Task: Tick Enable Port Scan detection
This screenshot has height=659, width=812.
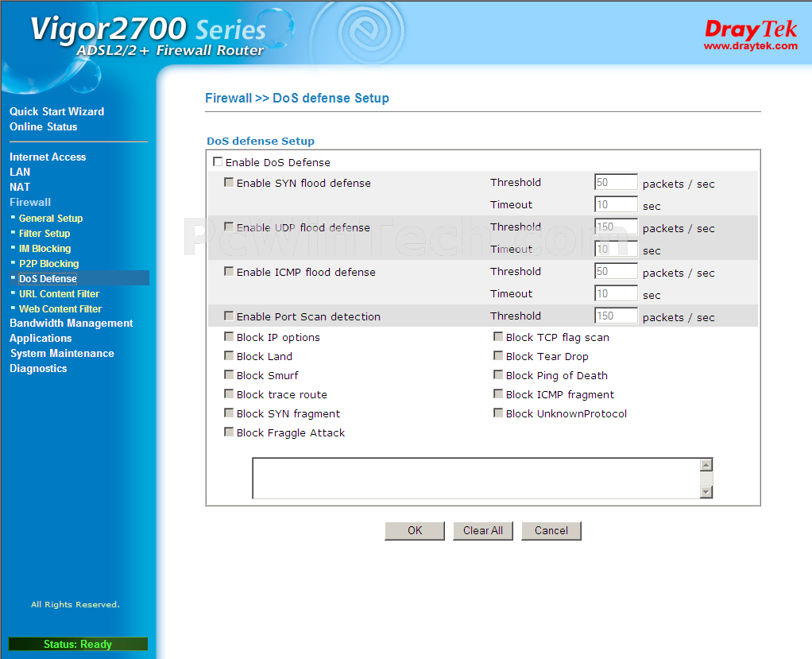Action: (228, 316)
